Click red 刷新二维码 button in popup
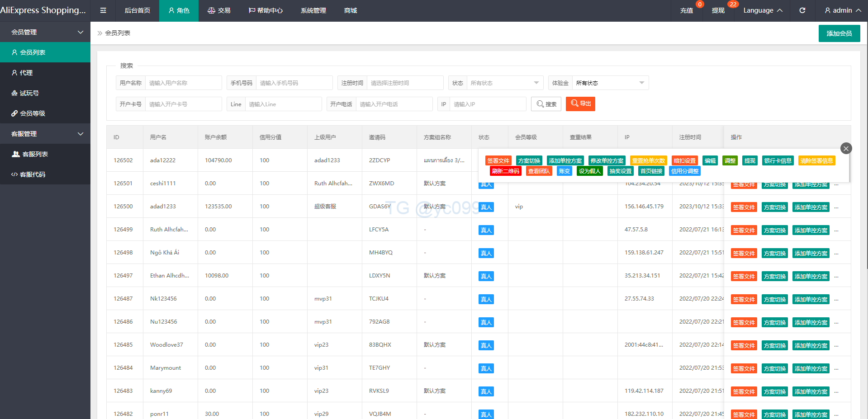 click(x=505, y=171)
